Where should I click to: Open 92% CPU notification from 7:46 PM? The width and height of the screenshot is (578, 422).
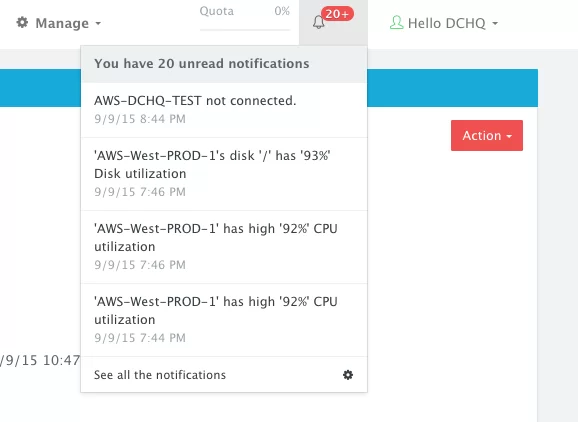pos(224,247)
